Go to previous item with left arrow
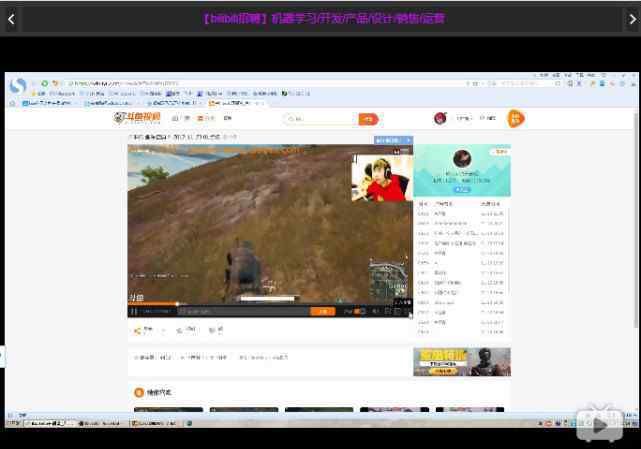This screenshot has width=641, height=449. point(11,19)
